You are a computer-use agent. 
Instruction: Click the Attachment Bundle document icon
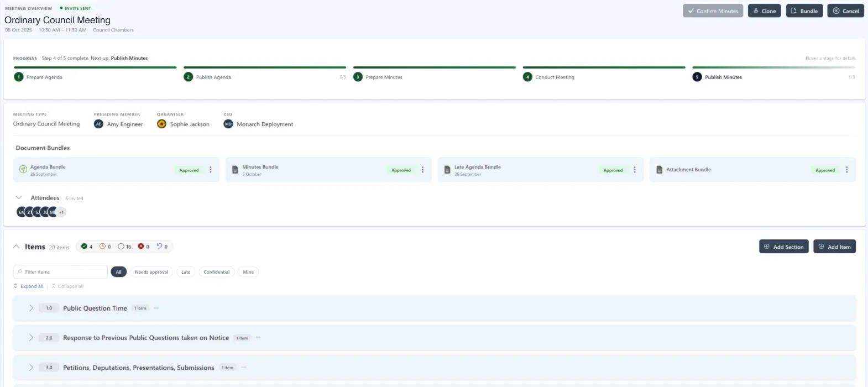point(659,170)
